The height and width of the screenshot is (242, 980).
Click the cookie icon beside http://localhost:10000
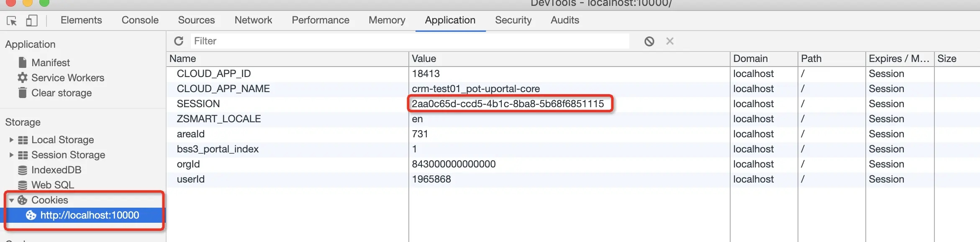click(31, 215)
